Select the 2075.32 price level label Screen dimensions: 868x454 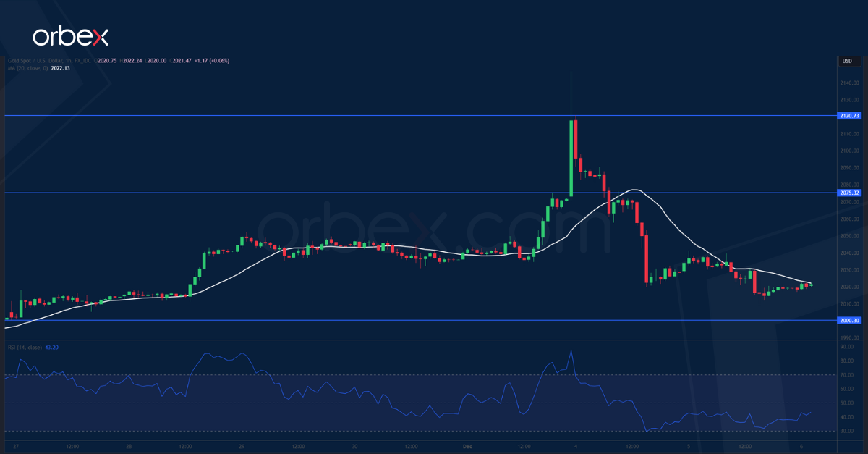(x=848, y=193)
